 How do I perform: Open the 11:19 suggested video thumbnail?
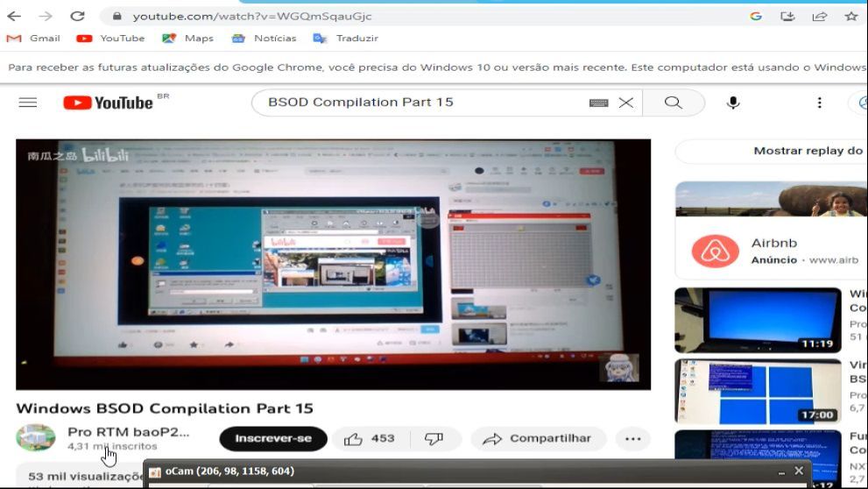(x=759, y=320)
